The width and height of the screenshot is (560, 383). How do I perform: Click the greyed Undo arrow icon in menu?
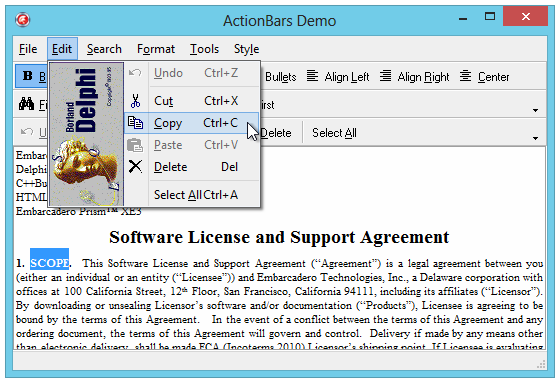[135, 73]
